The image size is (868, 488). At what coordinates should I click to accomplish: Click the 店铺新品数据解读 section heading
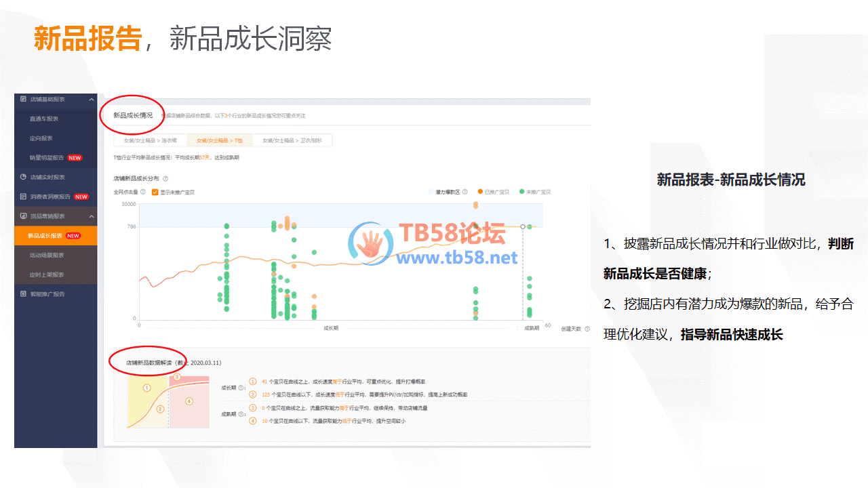click(x=149, y=363)
